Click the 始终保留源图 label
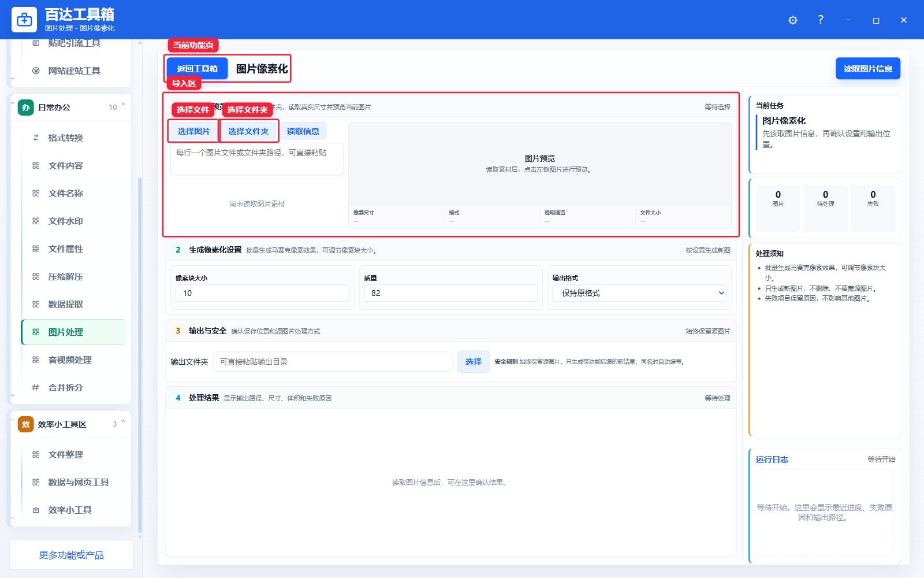 (x=708, y=331)
